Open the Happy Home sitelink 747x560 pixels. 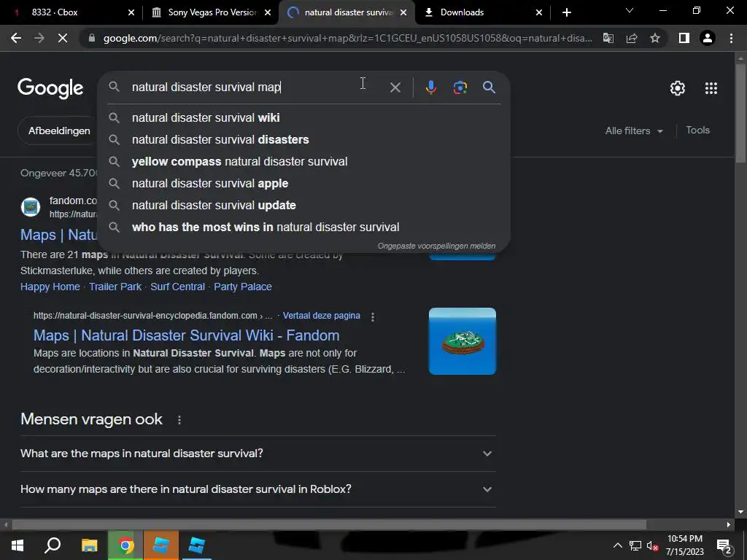click(50, 287)
